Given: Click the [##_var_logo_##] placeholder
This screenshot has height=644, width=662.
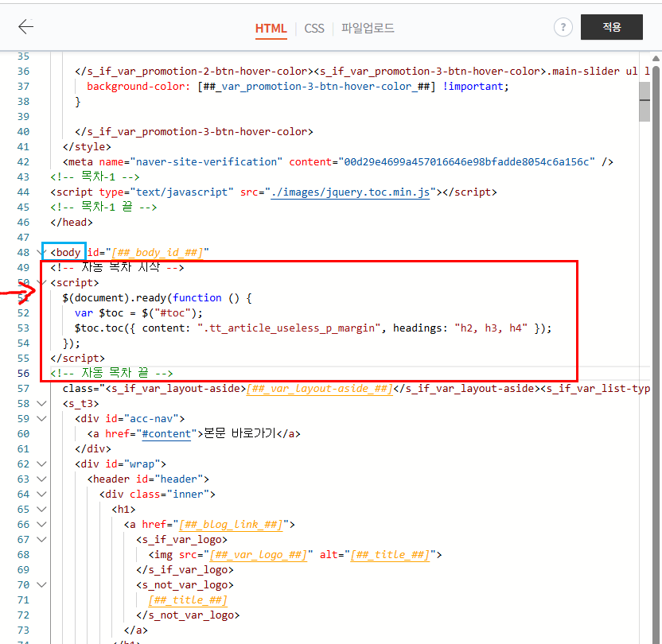Looking at the screenshot, I should point(258,555).
